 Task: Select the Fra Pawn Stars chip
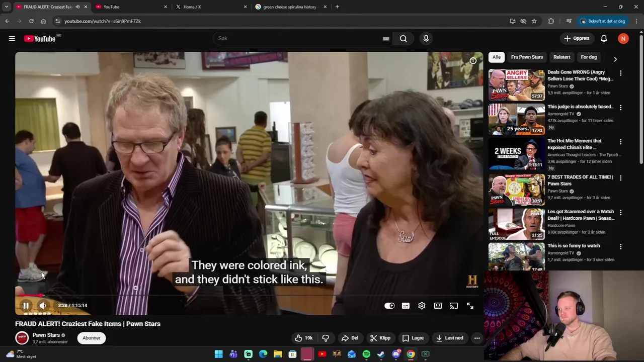click(527, 57)
